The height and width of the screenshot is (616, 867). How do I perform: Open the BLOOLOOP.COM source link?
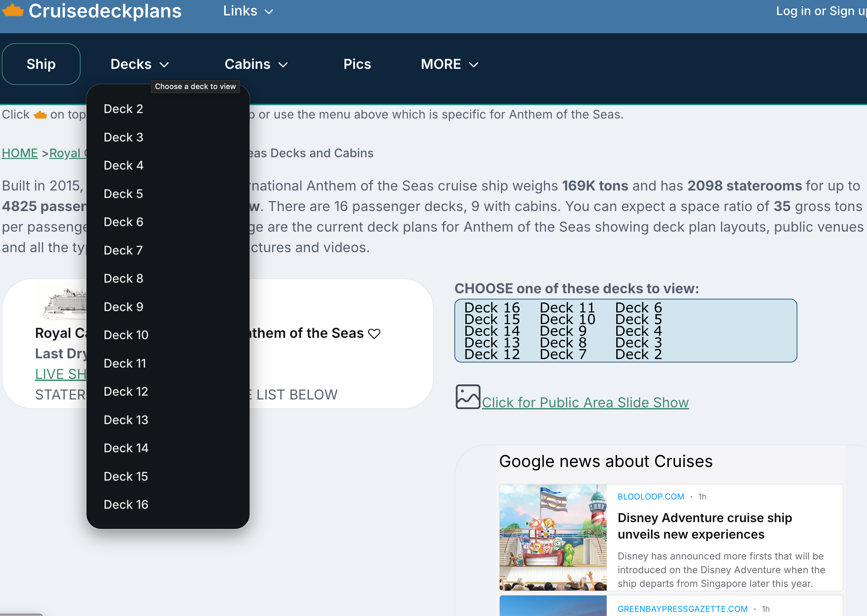pos(651,496)
